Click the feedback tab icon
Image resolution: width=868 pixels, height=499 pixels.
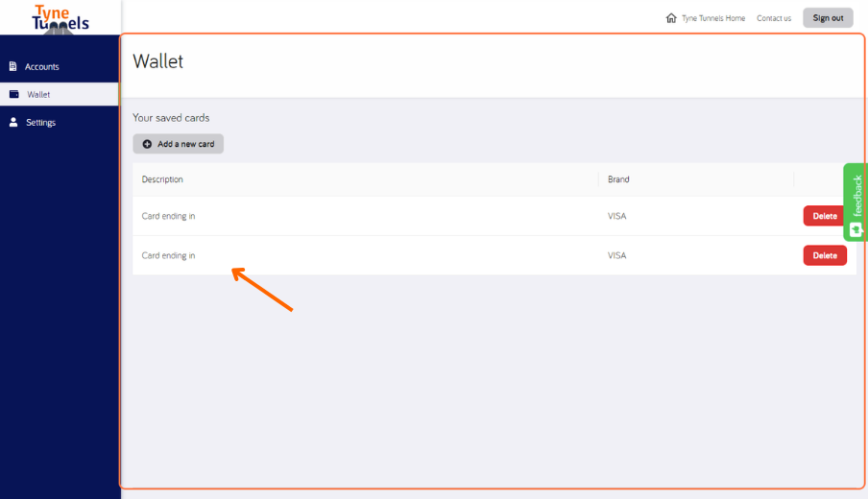click(856, 229)
